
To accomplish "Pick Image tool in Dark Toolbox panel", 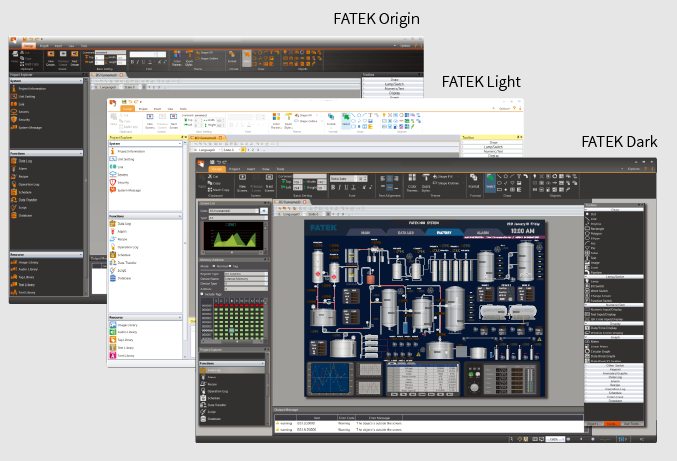I will point(593,263).
